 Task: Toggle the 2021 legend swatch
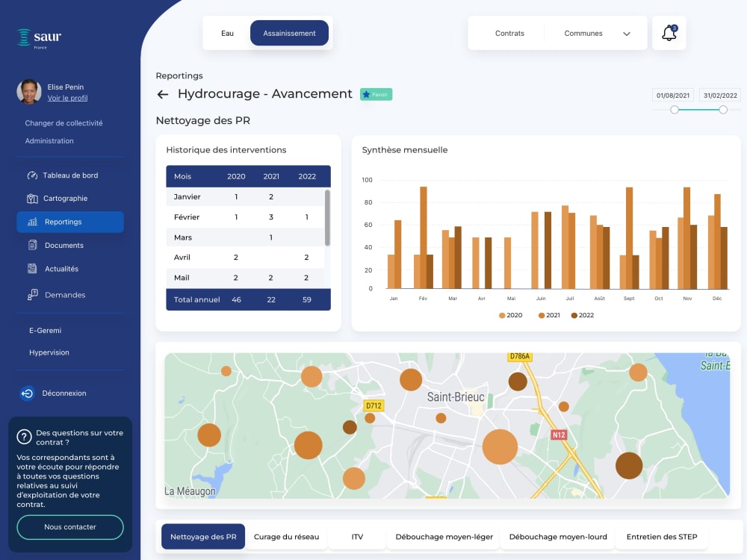[x=541, y=315]
